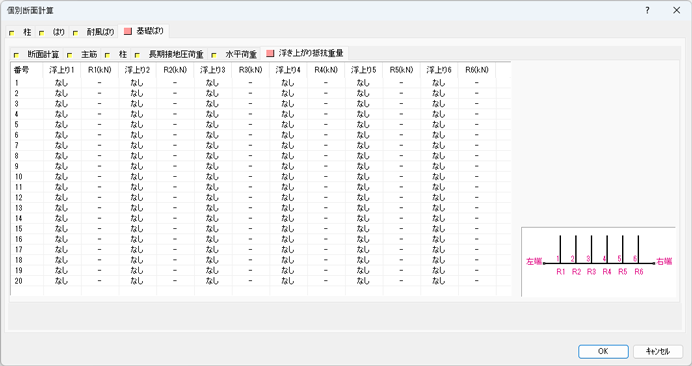
Task: Select the 浮き上がり抵抗重量 sub-tab
Action: [x=305, y=53]
